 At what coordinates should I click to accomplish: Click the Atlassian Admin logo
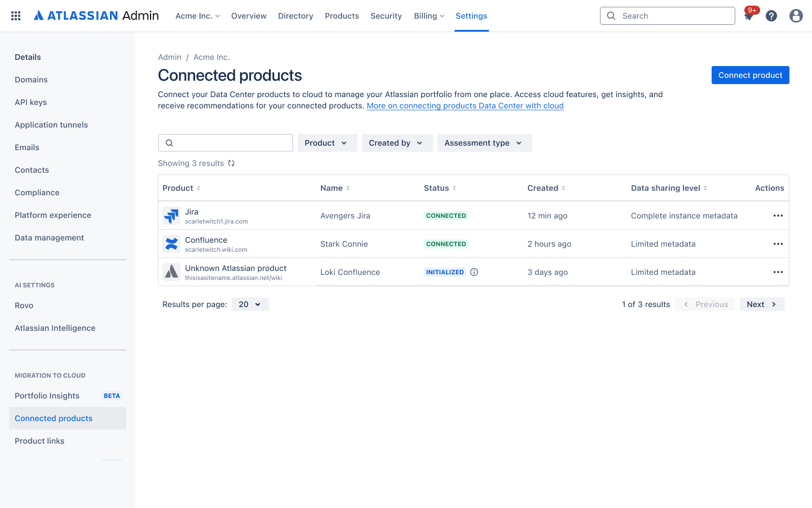[x=96, y=16]
